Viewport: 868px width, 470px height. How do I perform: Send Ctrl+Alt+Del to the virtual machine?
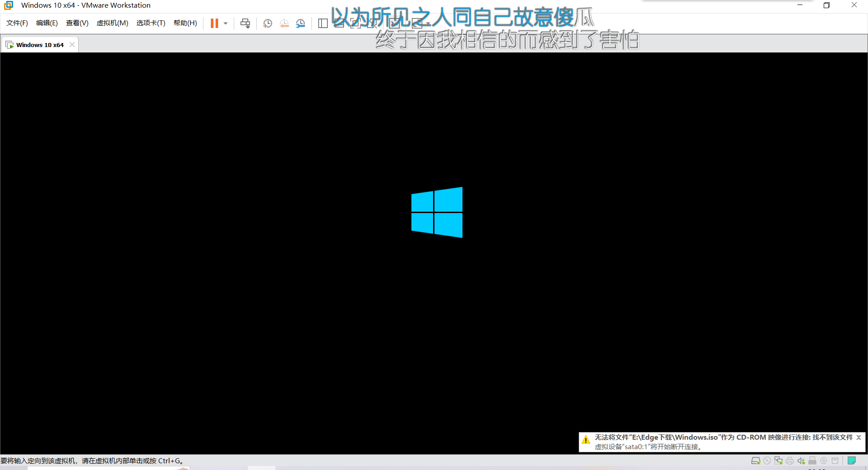point(245,23)
